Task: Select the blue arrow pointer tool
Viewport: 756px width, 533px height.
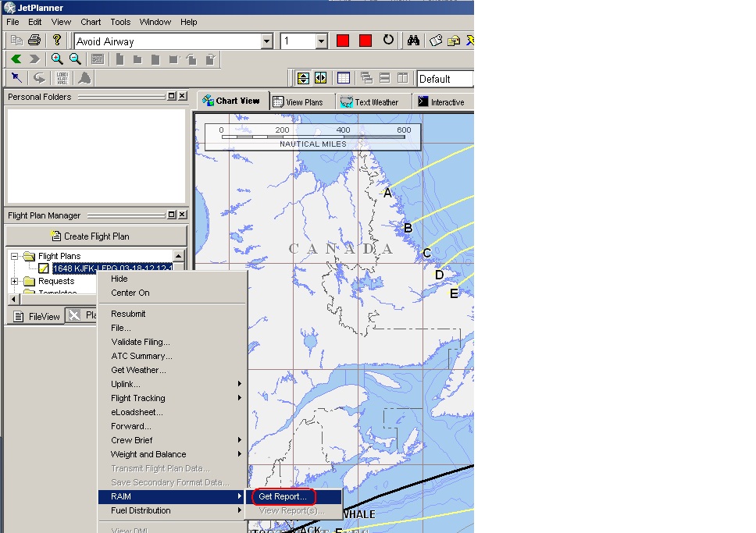Action: pos(16,78)
